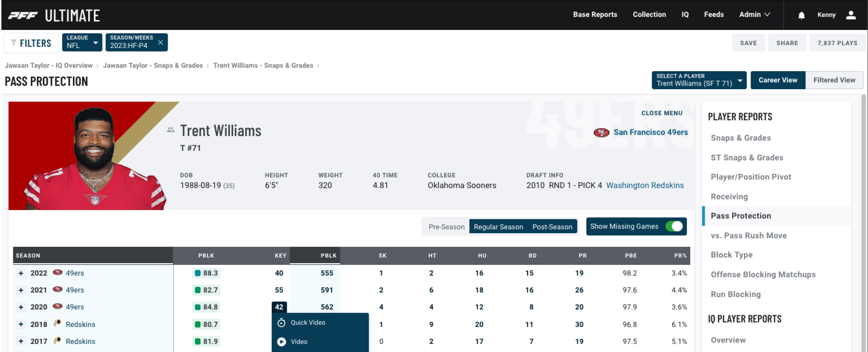Click the SHARE button
868x352 pixels.
787,42
